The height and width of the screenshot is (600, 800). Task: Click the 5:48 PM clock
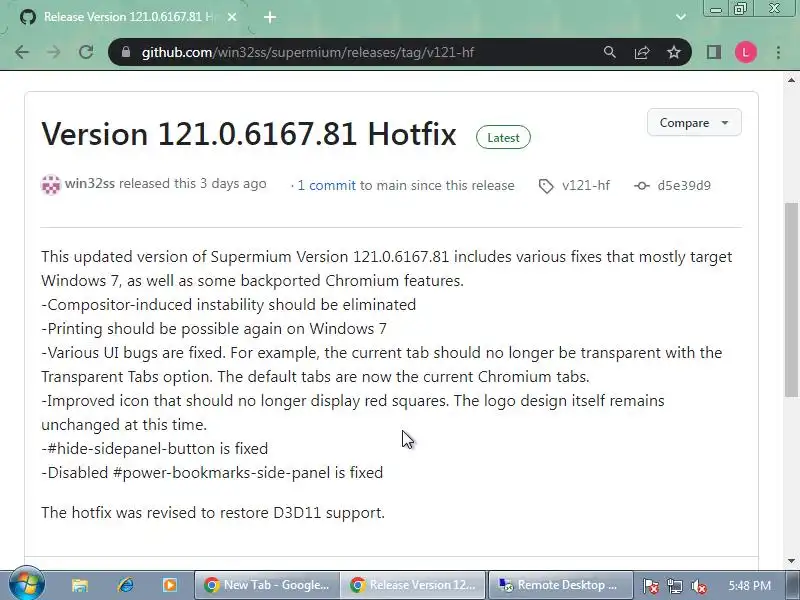click(x=749, y=585)
